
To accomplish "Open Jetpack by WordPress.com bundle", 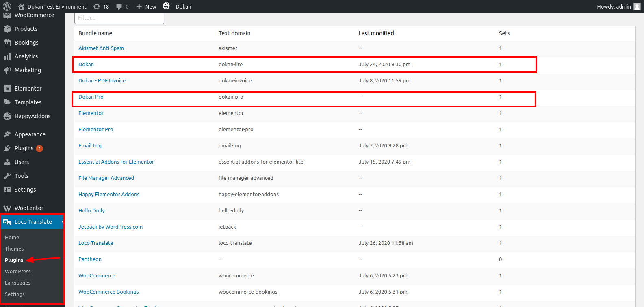I will (111, 227).
